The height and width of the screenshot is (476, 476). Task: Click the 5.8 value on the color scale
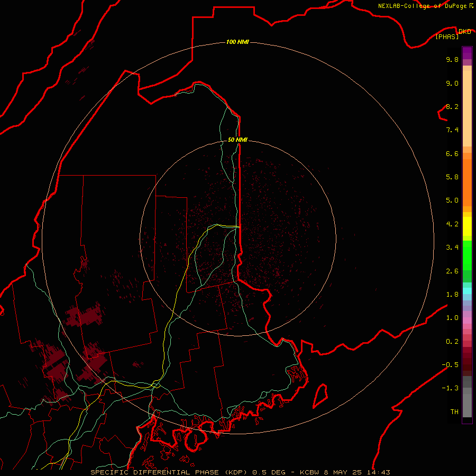click(452, 177)
